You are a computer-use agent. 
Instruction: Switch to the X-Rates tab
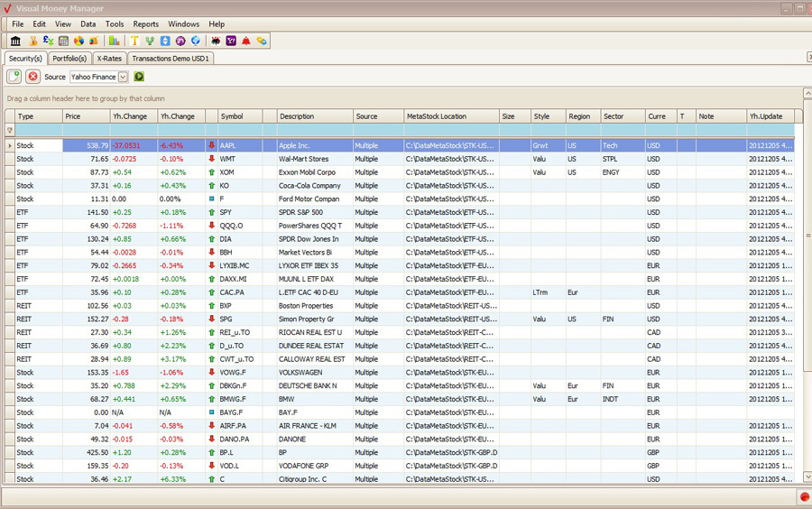(109, 59)
